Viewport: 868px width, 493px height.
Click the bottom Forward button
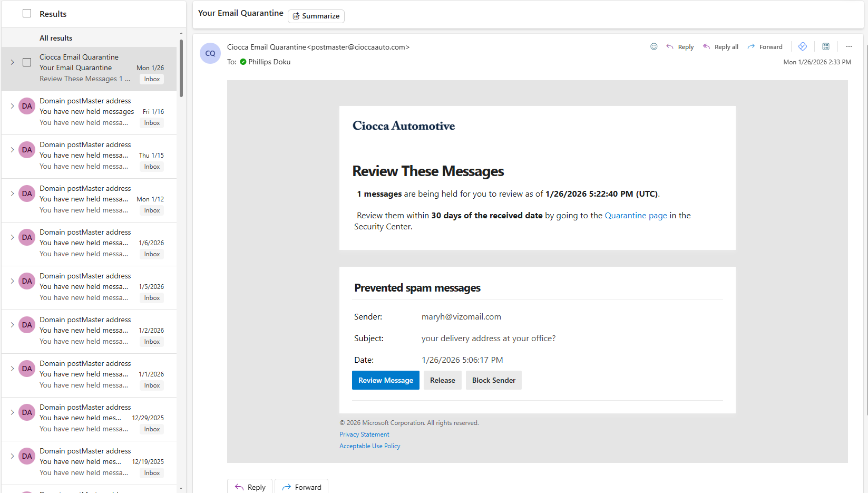point(301,487)
